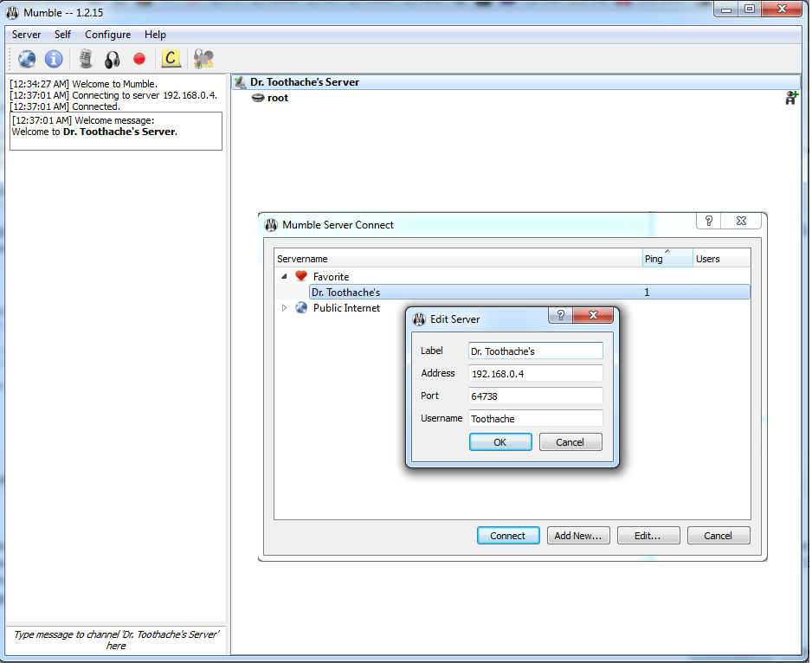This screenshot has width=812, height=663.
Task: Expand the Public Internet group
Action: (x=284, y=307)
